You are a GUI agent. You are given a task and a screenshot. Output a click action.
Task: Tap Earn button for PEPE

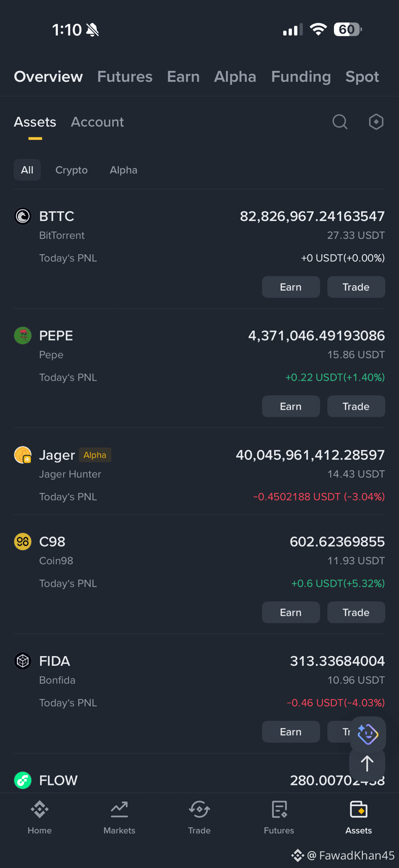(291, 406)
